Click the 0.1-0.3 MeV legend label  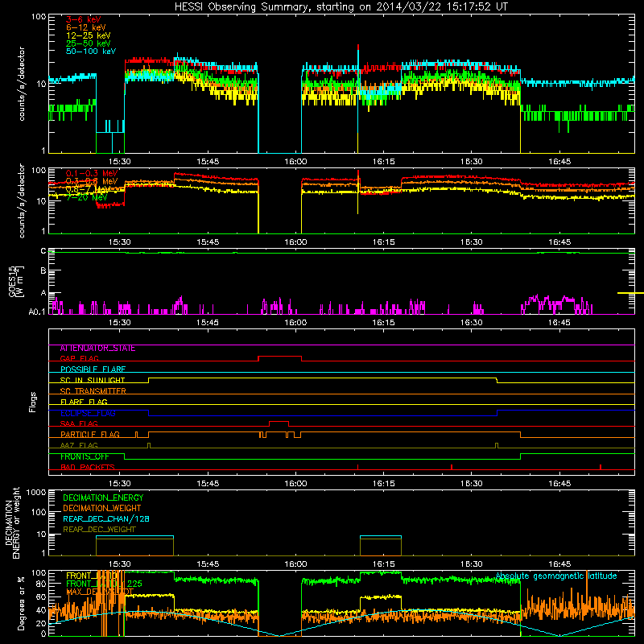(92, 173)
